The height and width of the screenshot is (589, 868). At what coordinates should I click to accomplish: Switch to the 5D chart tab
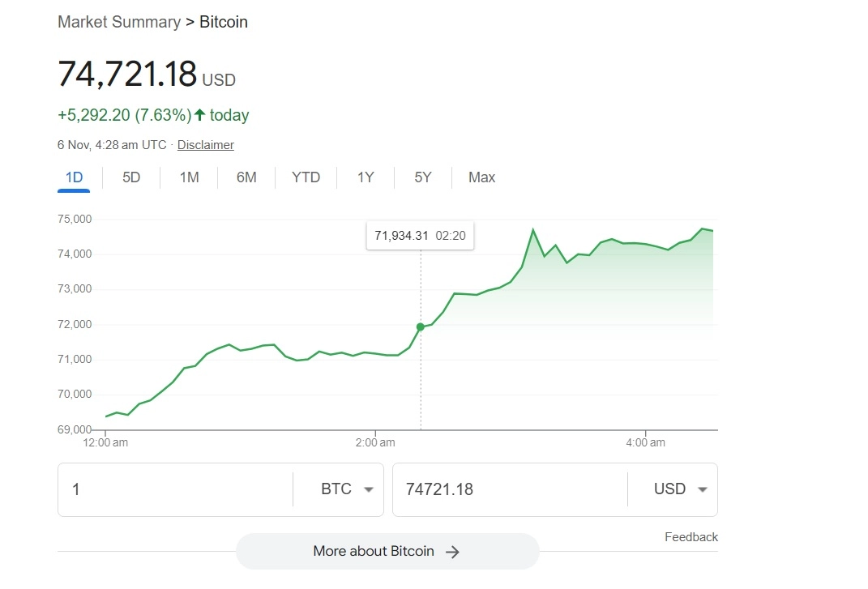(x=131, y=177)
